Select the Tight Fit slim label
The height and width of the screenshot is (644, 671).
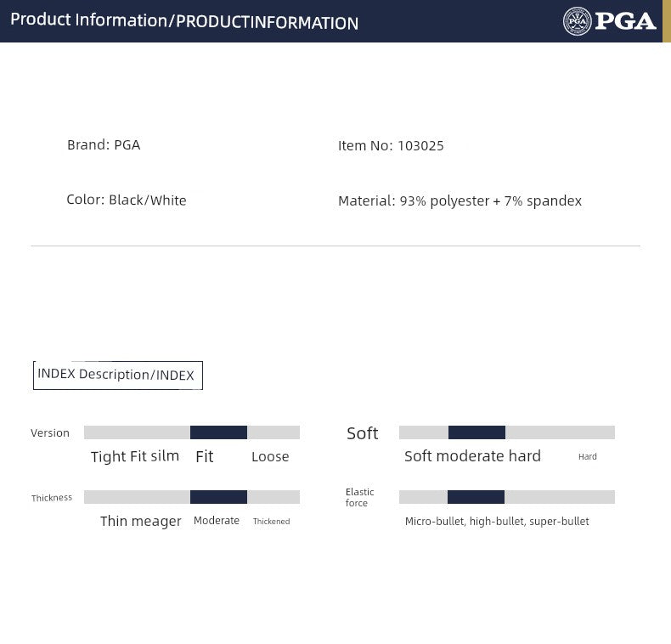coord(135,456)
